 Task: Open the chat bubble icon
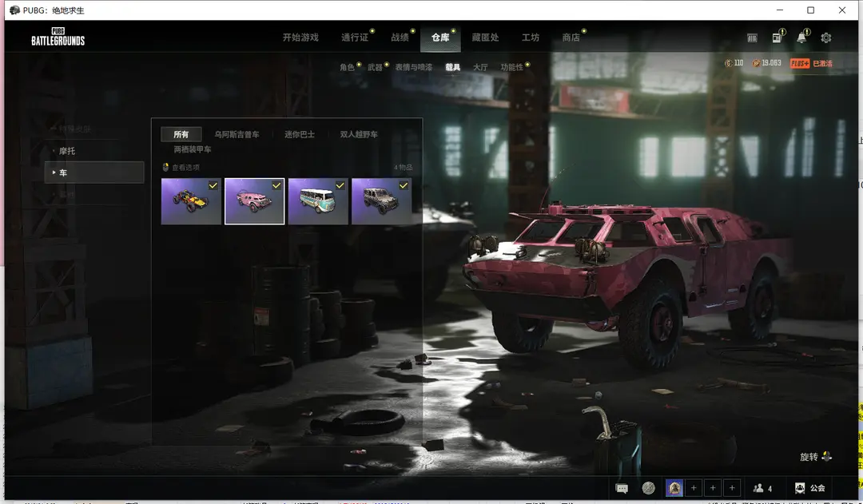(x=622, y=488)
